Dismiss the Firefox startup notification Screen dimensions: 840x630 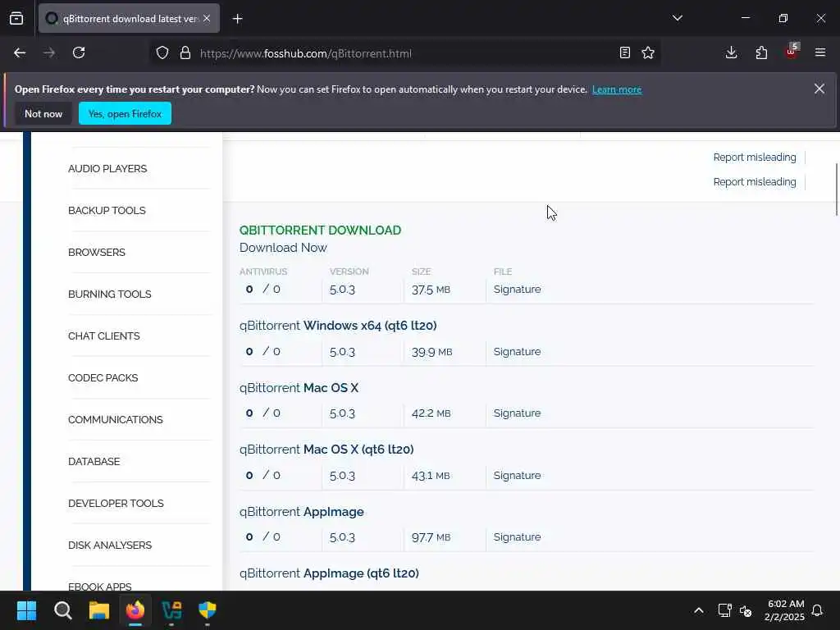pyautogui.click(x=819, y=89)
